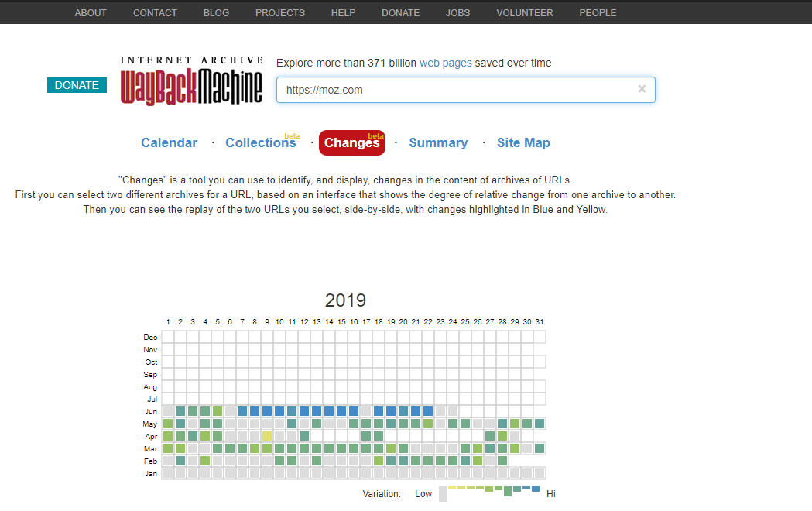
Task: Select the April 1 green cell
Action: [x=168, y=436]
